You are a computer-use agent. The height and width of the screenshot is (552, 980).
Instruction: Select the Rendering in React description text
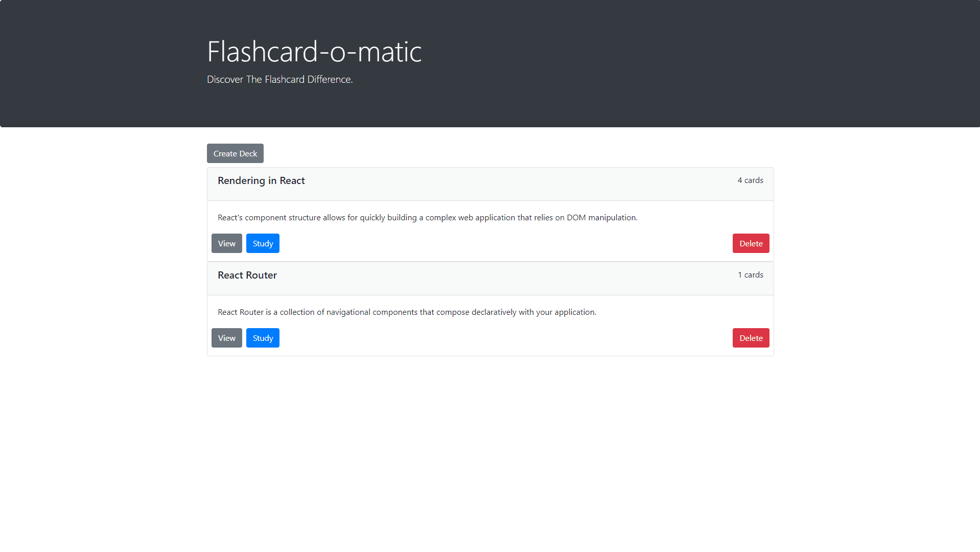point(427,218)
